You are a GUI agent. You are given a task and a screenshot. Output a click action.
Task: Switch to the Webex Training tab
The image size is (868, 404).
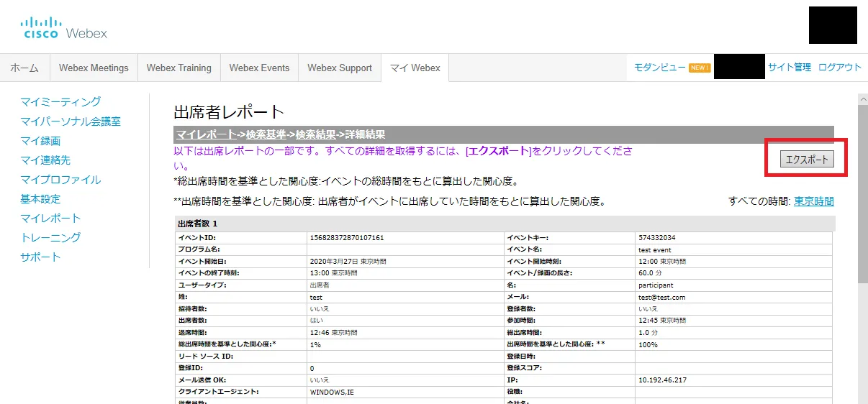click(178, 68)
